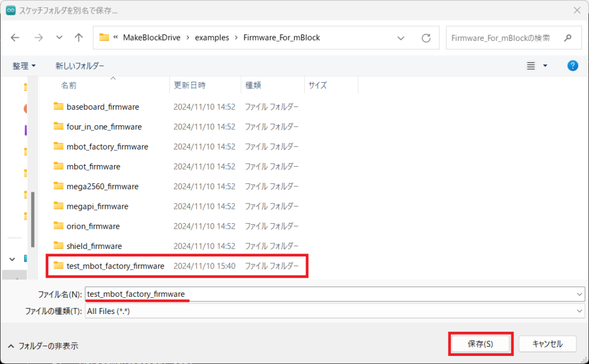Expand the address bar path history dropdown
This screenshot has width=589, height=364.
pyautogui.click(x=401, y=38)
